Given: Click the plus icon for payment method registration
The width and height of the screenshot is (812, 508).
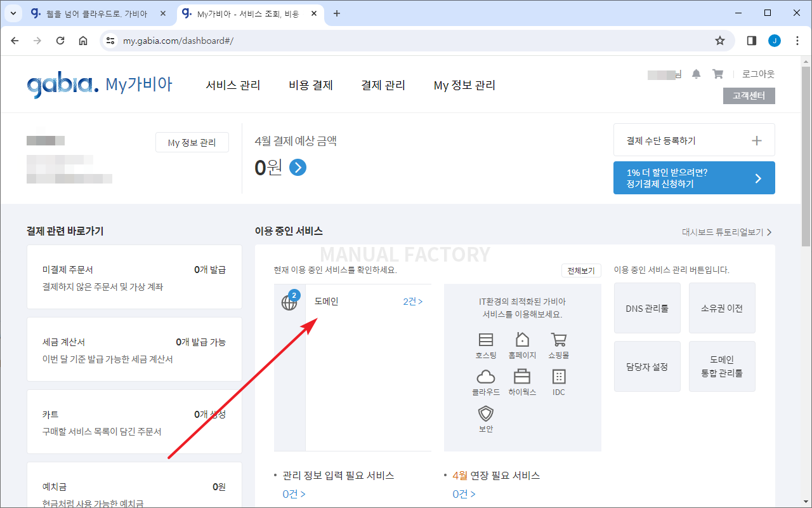Looking at the screenshot, I should click(757, 141).
